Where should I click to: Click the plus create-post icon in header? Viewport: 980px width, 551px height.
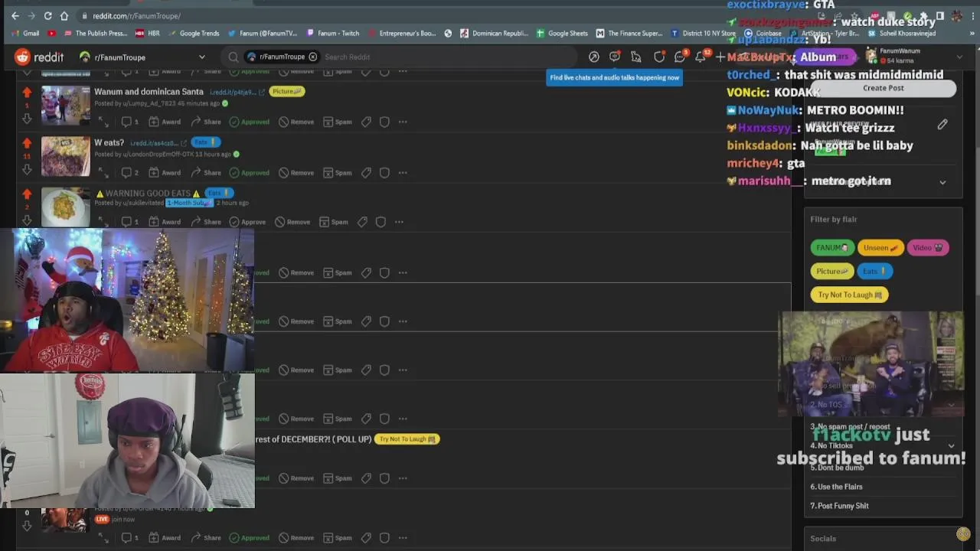point(720,57)
